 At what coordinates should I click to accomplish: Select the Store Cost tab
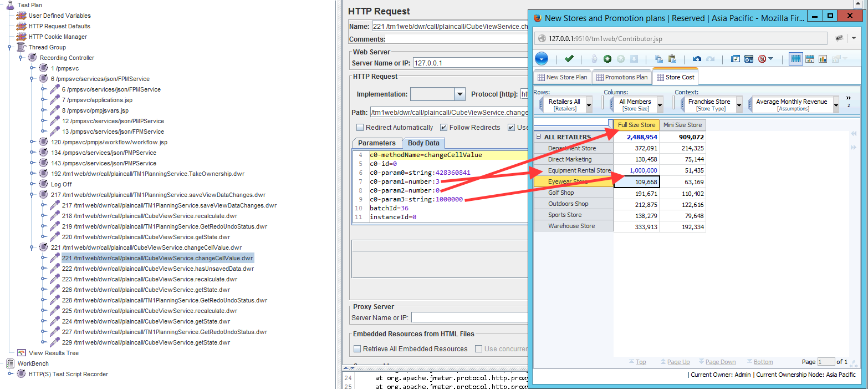675,77
